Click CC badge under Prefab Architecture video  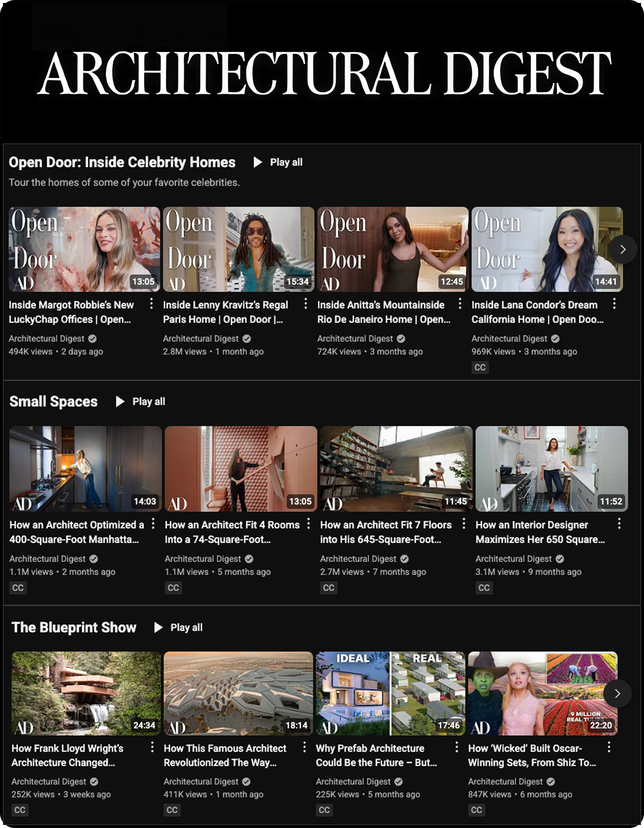(324, 810)
